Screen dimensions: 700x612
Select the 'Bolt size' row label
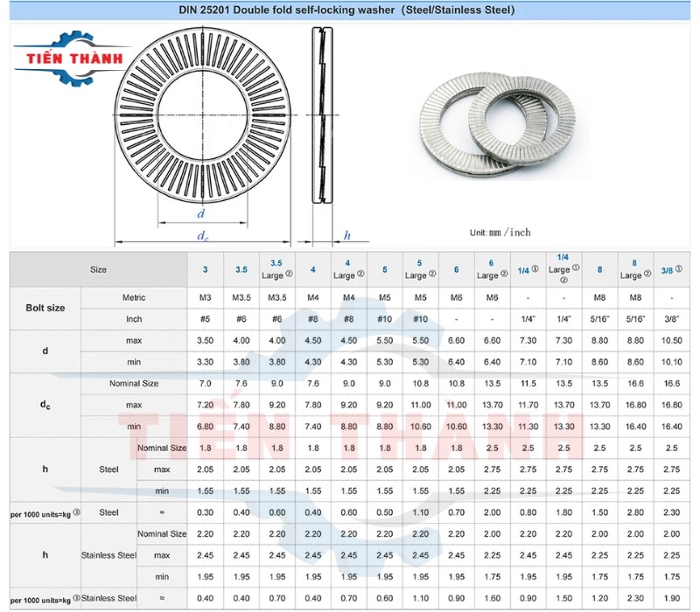click(x=45, y=308)
